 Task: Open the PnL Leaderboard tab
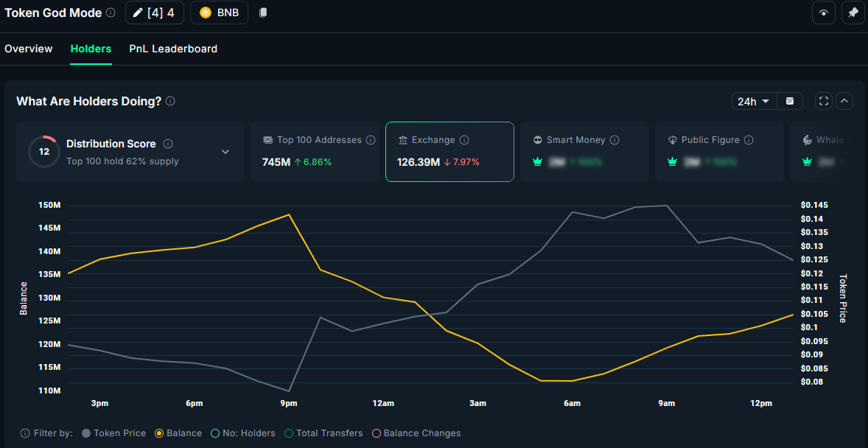click(x=172, y=49)
